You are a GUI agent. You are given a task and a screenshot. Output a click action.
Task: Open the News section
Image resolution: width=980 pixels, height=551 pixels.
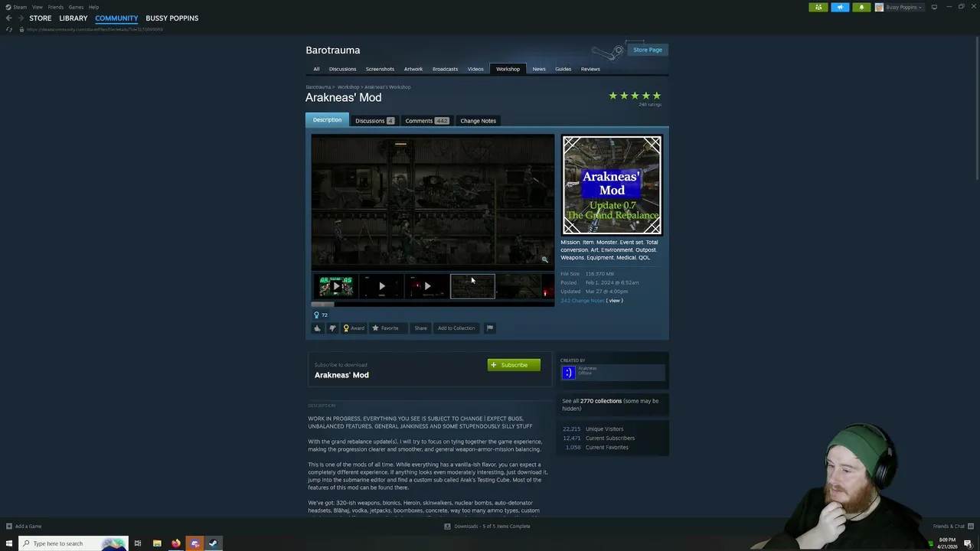pyautogui.click(x=539, y=69)
